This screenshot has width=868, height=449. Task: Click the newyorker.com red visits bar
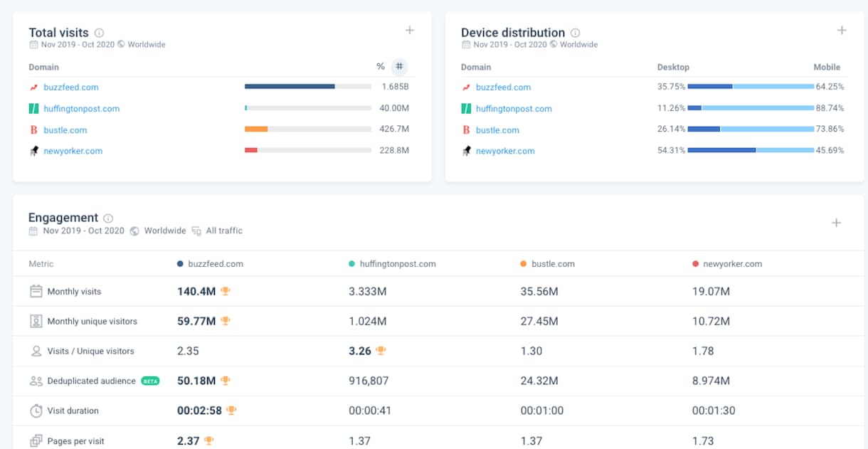pyautogui.click(x=251, y=150)
